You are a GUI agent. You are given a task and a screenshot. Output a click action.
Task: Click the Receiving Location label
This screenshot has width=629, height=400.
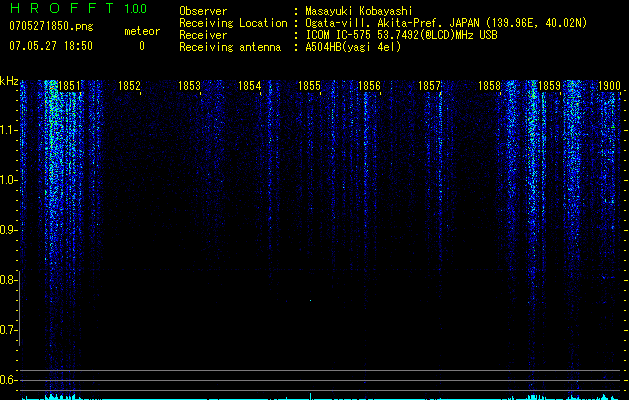(x=233, y=23)
